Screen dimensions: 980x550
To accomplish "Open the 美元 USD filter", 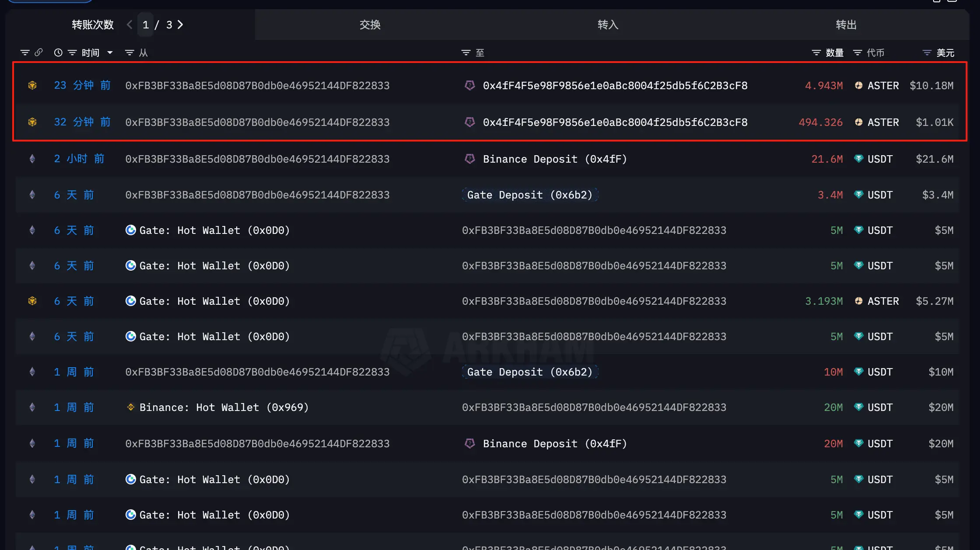I will (x=927, y=52).
